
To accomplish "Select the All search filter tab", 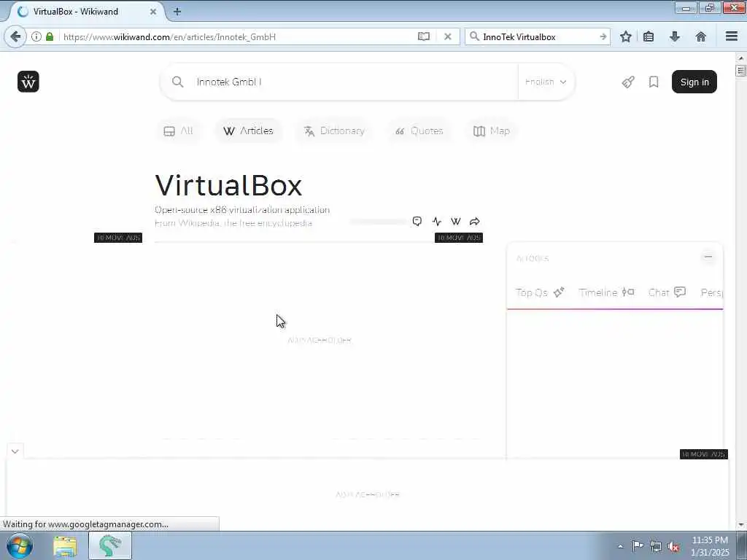I will pyautogui.click(x=178, y=131).
